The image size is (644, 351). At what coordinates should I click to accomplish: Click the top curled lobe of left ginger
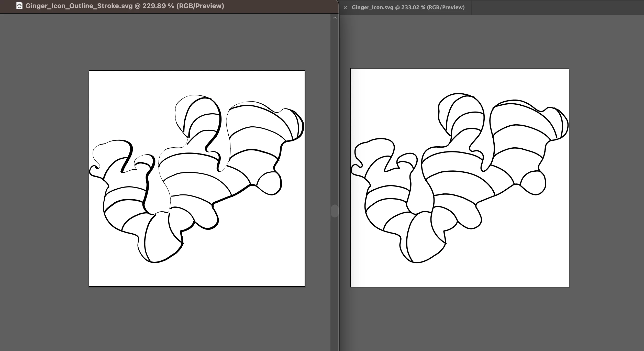click(202, 113)
